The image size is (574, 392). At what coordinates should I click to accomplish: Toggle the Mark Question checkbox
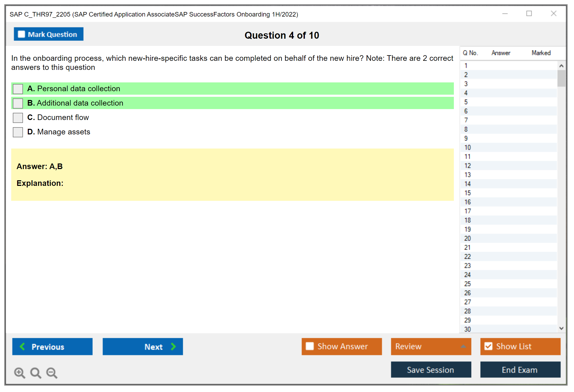(21, 34)
